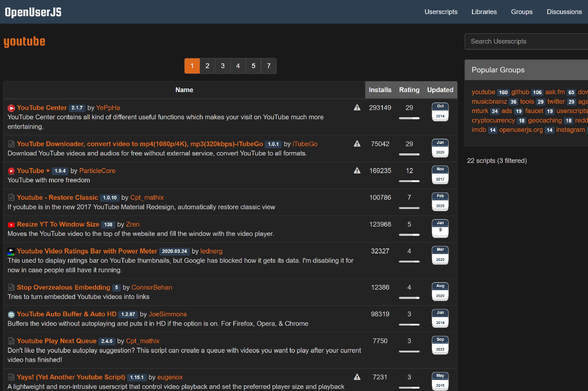Viewport: 588px width, 391px height.
Task: Click the YouTube Auto Buffer & Auto HD icon
Action: coord(11,314)
